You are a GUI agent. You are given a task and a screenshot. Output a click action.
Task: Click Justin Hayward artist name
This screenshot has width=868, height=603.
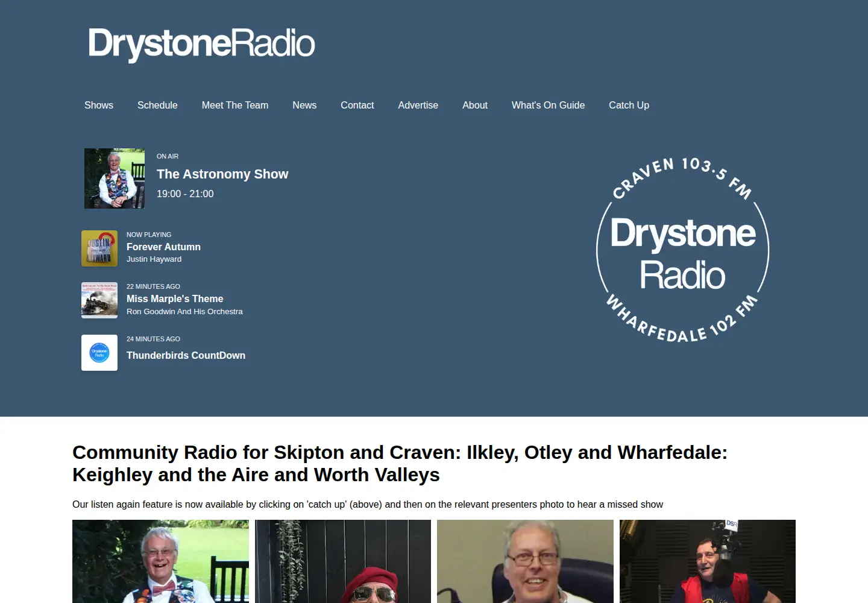click(x=154, y=259)
